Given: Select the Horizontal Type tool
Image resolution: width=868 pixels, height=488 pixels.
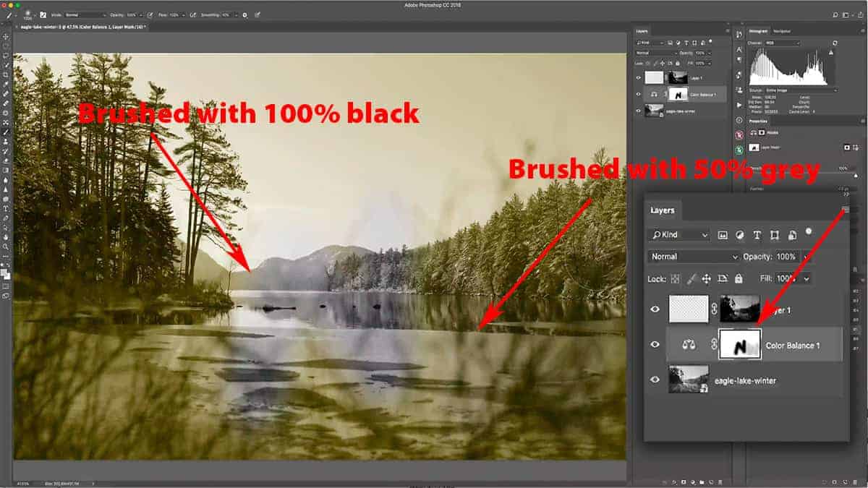Looking at the screenshot, I should [7, 208].
